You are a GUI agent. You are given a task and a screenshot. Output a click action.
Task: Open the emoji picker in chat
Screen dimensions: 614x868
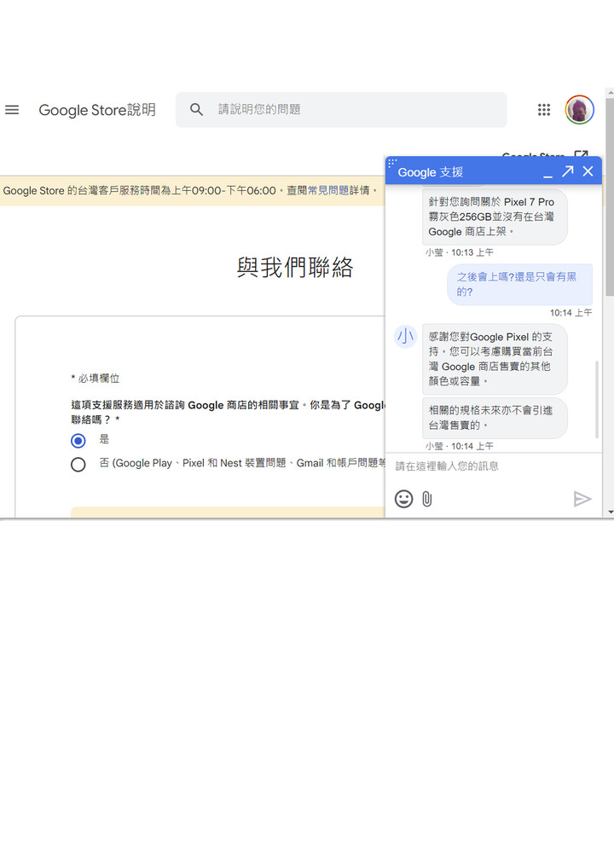(x=403, y=499)
